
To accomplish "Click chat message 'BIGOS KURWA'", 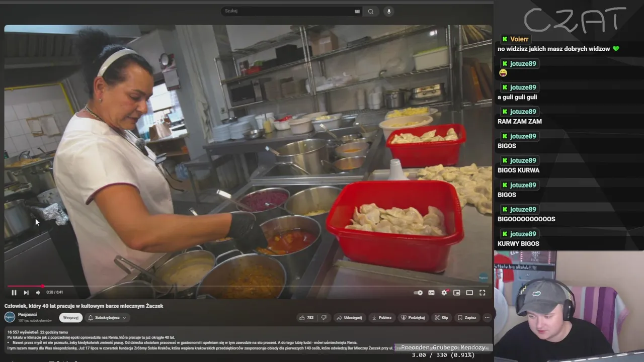I will 518,170.
